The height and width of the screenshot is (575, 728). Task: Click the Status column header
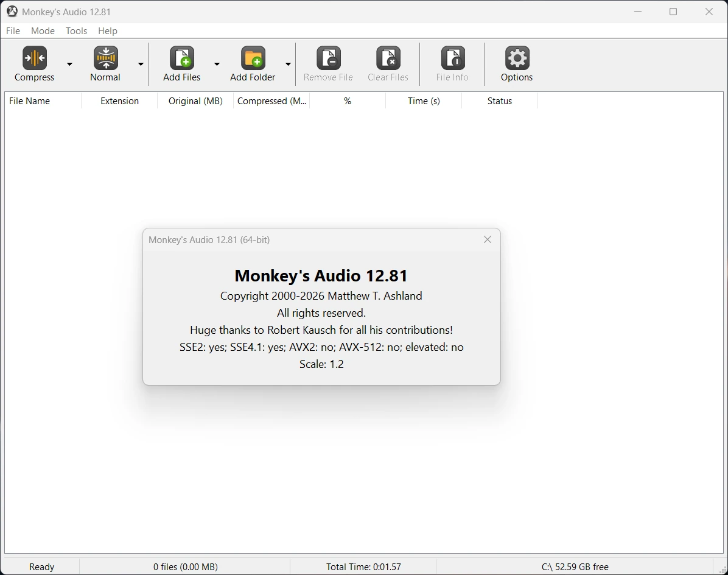pos(500,101)
